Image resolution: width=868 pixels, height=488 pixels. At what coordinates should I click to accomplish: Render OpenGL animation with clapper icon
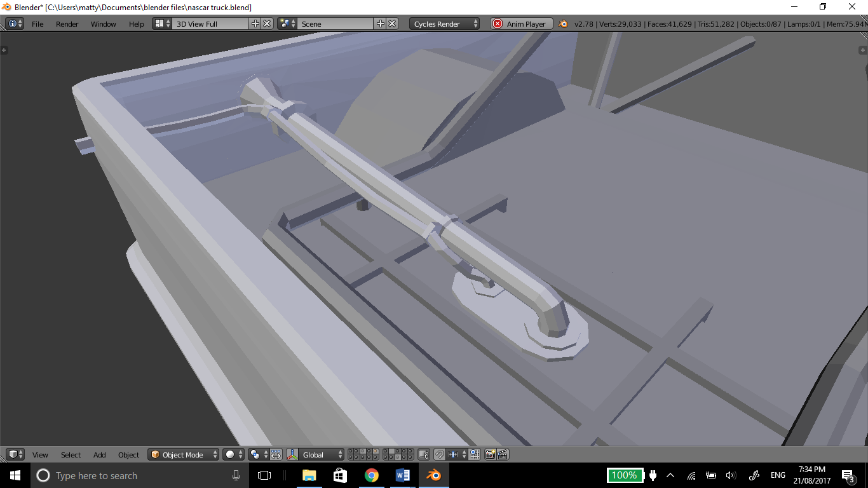(503, 454)
